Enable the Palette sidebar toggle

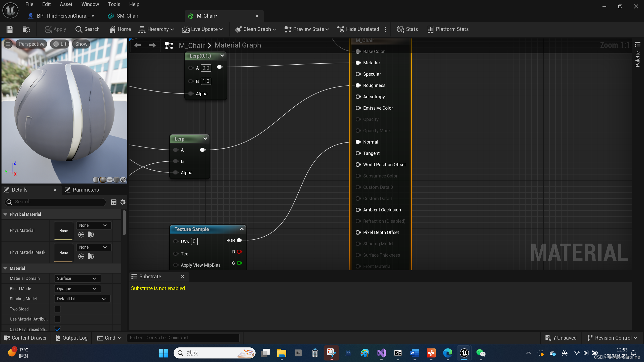(x=639, y=58)
